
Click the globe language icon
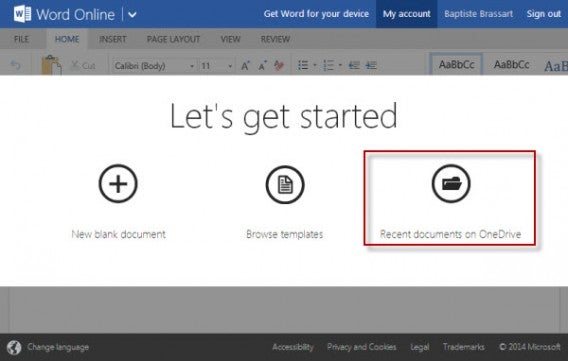(14, 348)
